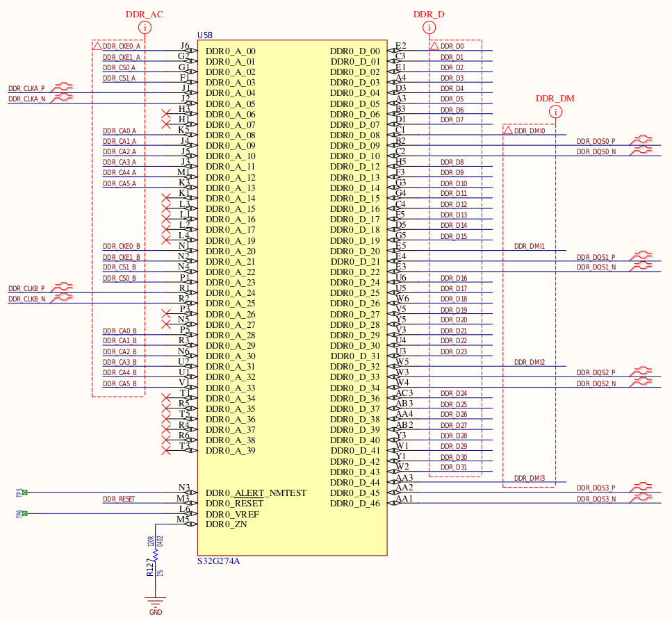The width and height of the screenshot is (672, 621).
Task: Click the DDR_D info circle marker
Action: tap(429, 28)
